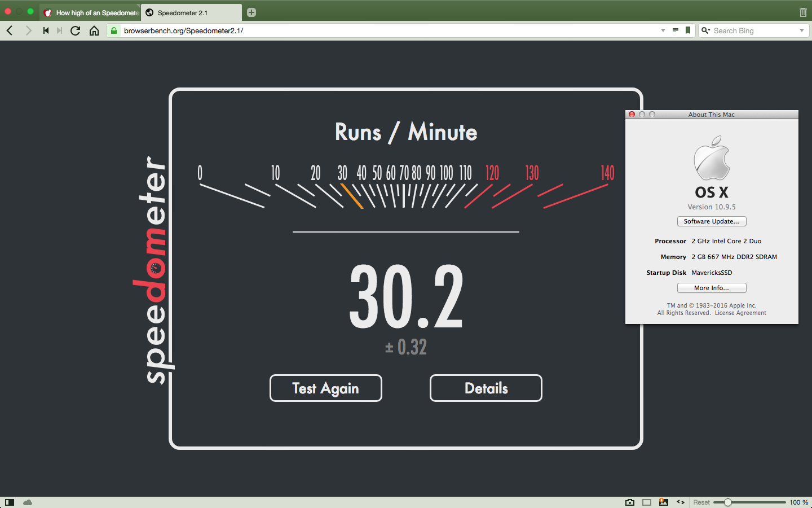Bookmark this page with the bookmark icon
812x508 pixels.
(x=688, y=30)
